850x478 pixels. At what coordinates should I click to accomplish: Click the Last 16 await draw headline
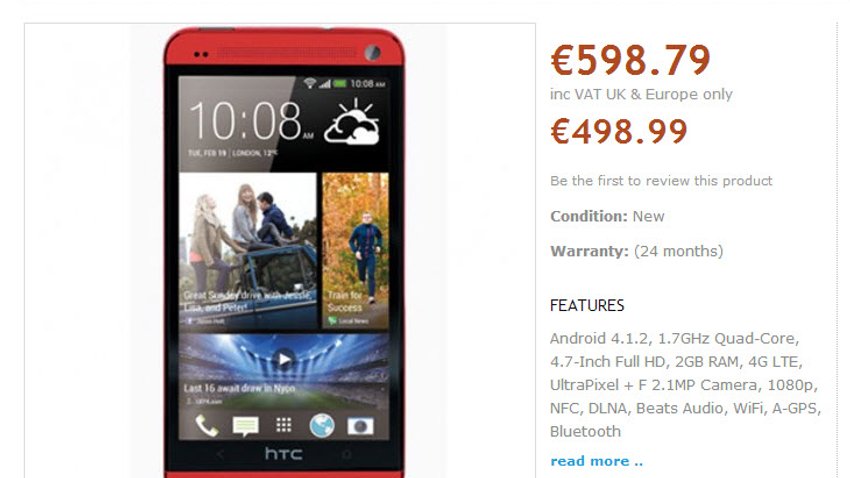pyautogui.click(x=239, y=389)
